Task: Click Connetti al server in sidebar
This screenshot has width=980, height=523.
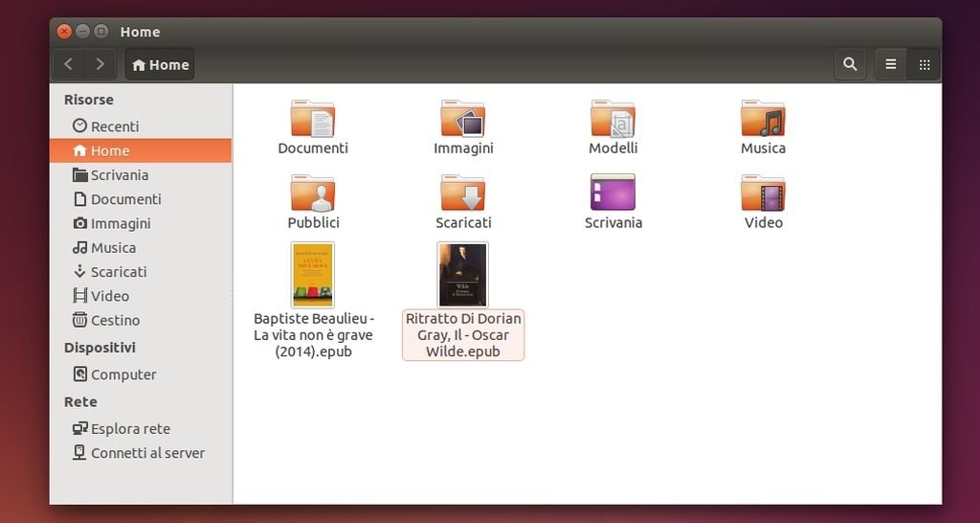Action: point(147,453)
